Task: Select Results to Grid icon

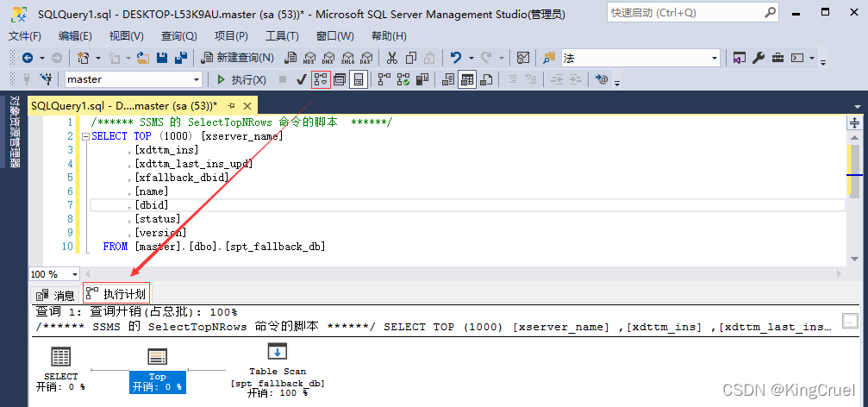Action: (x=467, y=79)
